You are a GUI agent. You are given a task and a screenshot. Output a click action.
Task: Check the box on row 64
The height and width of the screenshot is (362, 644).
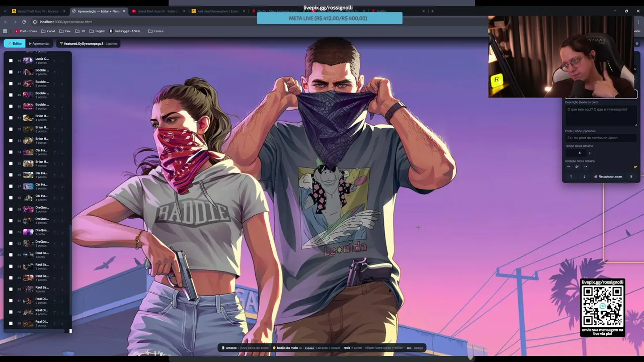11,266
